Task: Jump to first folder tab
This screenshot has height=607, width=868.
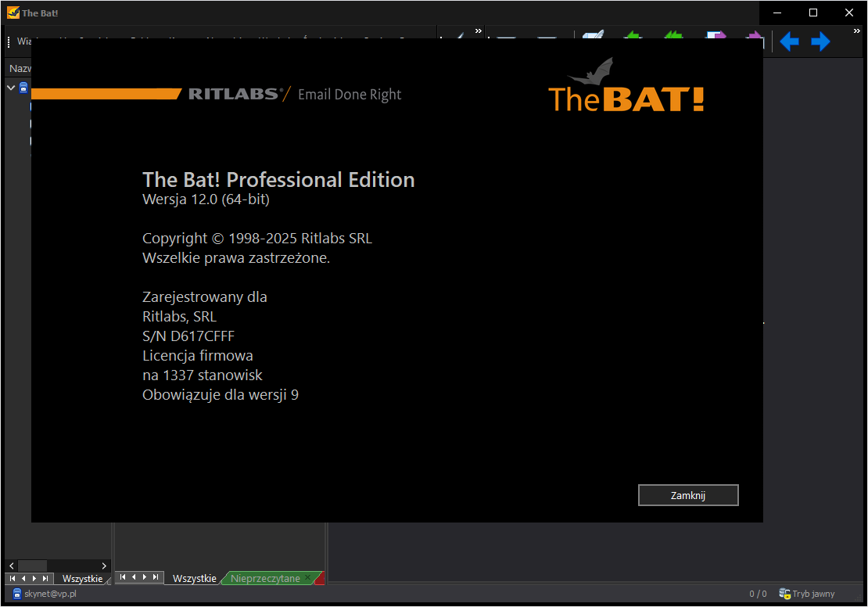Action: coord(13,578)
